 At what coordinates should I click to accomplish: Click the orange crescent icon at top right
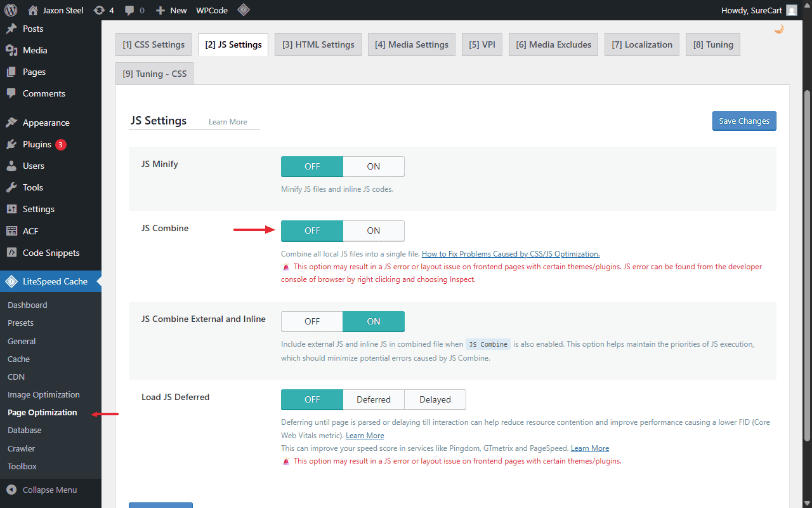pos(779,29)
